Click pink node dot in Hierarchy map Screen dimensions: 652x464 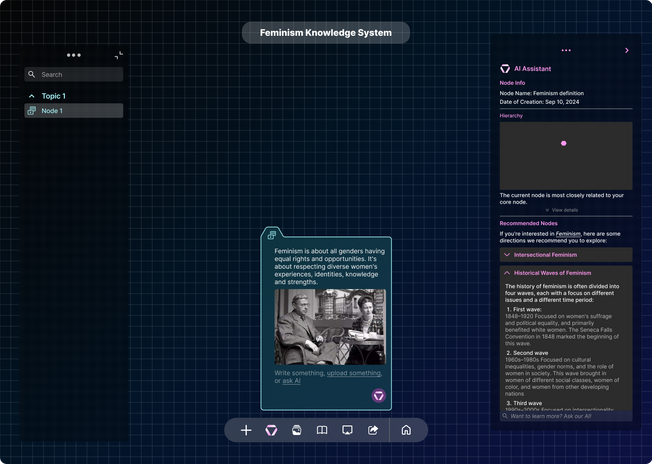[563, 143]
